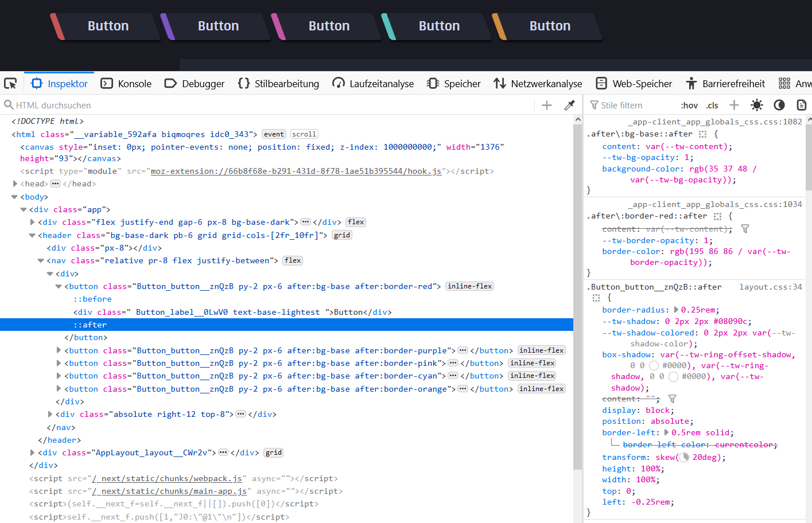Viewport: 812px width, 523px height.
Task: Open the Speicher tab
Action: coord(454,84)
